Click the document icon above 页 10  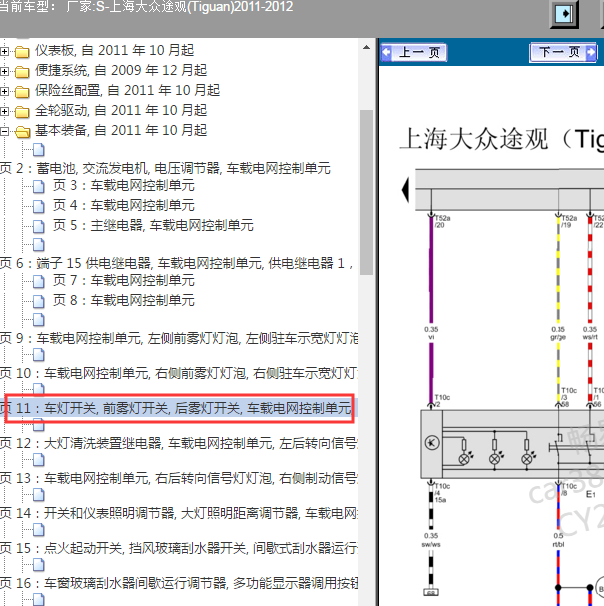click(39, 355)
